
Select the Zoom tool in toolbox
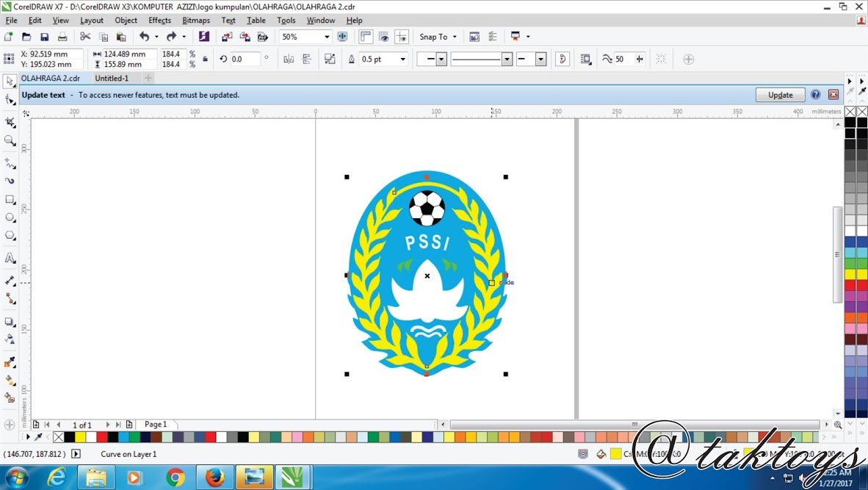[10, 141]
